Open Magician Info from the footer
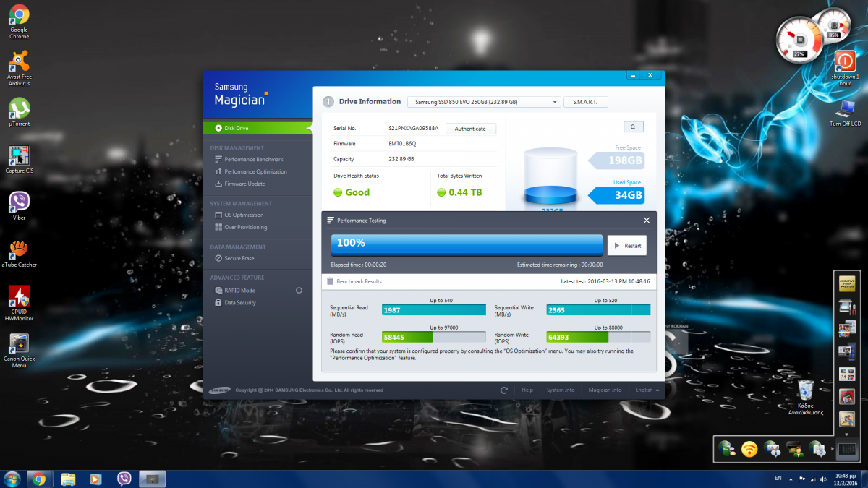The width and height of the screenshot is (868, 488). pyautogui.click(x=605, y=390)
